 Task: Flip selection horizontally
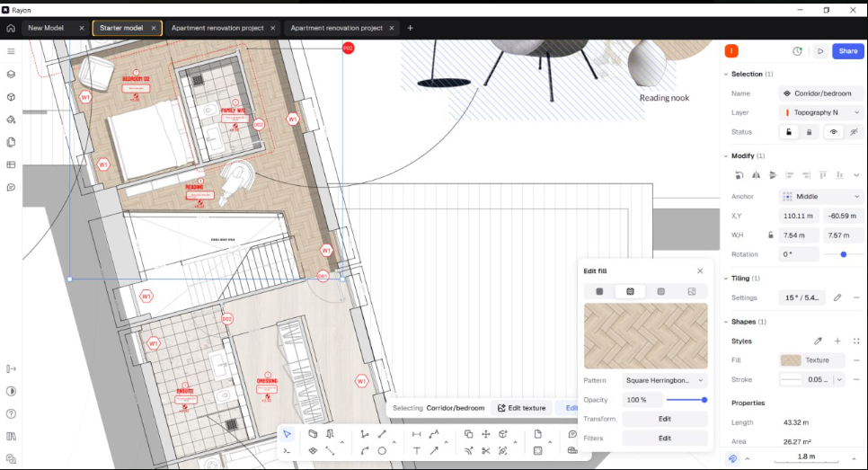[757, 175]
